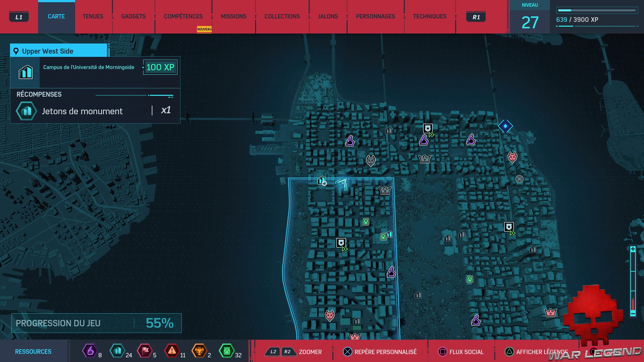Click the blue diamond mission marker on map
Image resolution: width=644 pixels, height=362 pixels.
[x=505, y=126]
